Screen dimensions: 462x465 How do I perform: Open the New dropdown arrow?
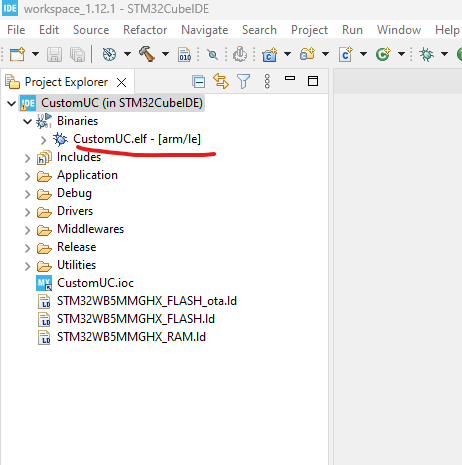pos(35,54)
